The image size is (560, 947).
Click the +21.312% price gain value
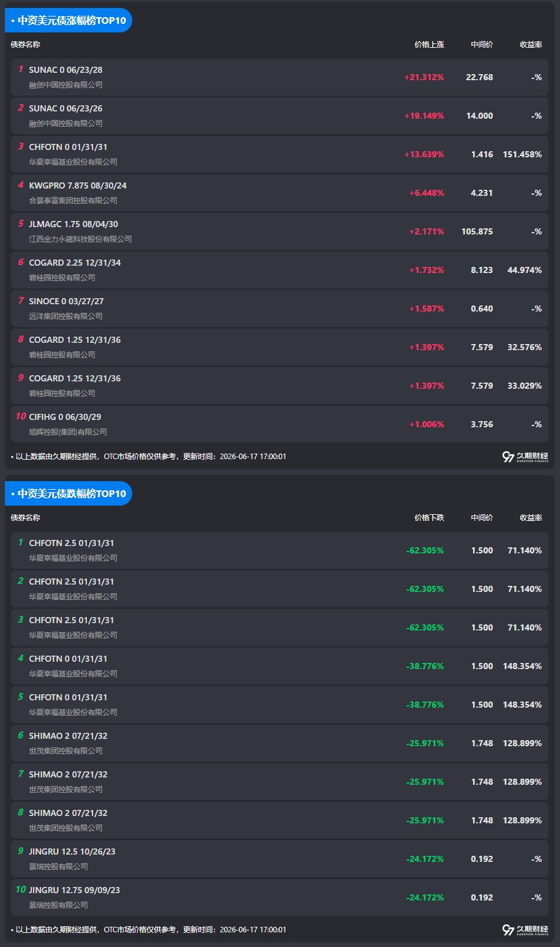click(x=424, y=77)
